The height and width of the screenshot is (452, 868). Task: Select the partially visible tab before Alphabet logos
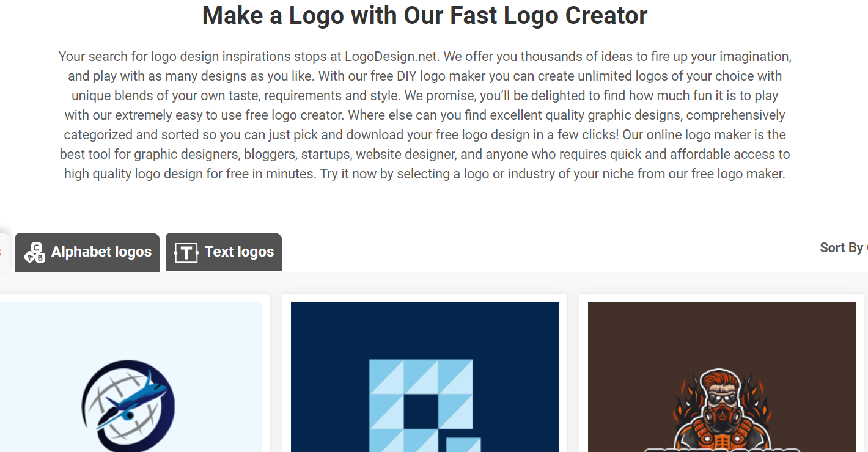(x=4, y=252)
